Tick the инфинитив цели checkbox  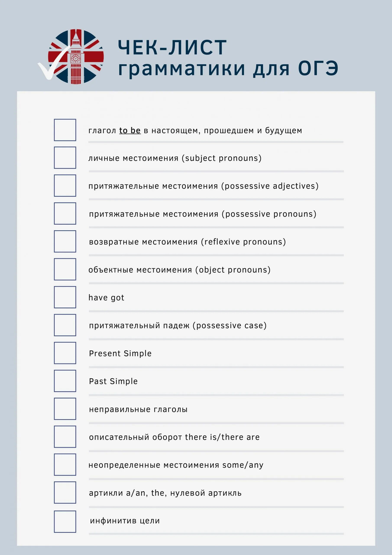65,521
